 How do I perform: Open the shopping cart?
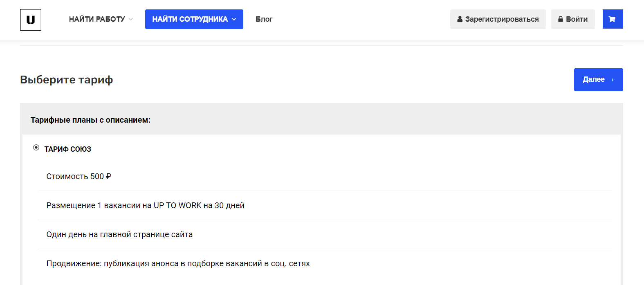pyautogui.click(x=612, y=19)
